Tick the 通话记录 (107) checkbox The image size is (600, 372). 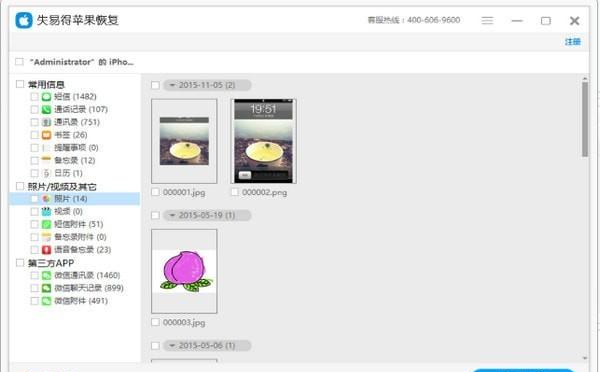click(x=34, y=109)
